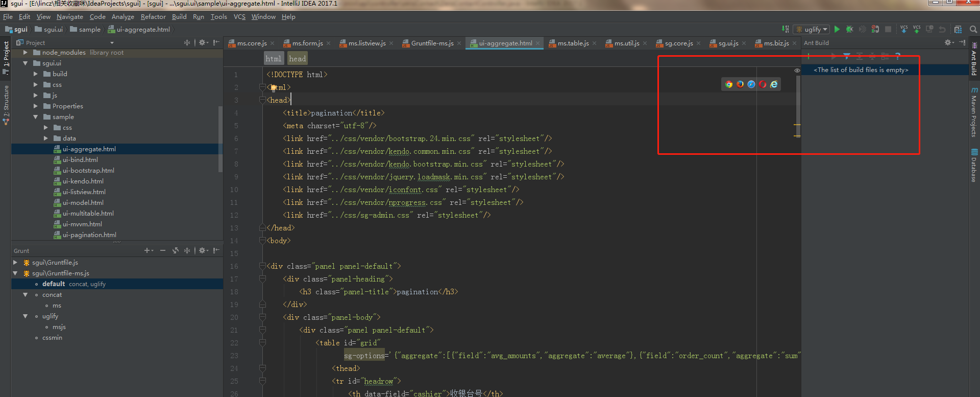This screenshot has height=397, width=980.
Task: Toggle the Ant Build side tool window button
Action: tap(974, 58)
